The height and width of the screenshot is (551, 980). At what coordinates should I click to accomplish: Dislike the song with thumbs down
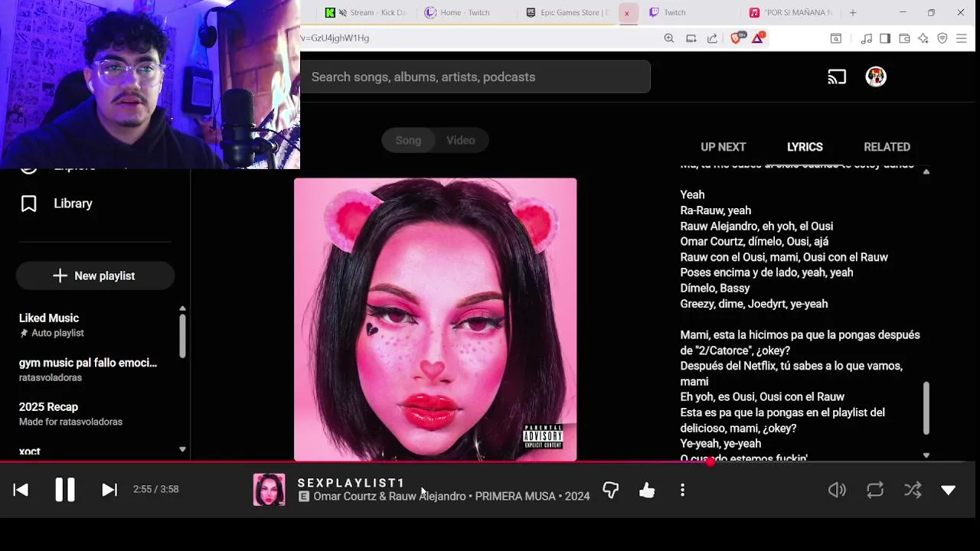point(610,491)
